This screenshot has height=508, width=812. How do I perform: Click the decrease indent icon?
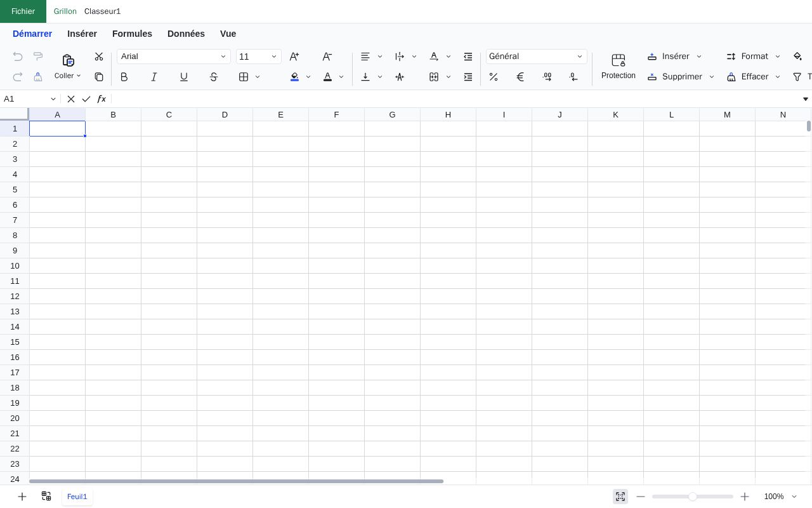468,57
